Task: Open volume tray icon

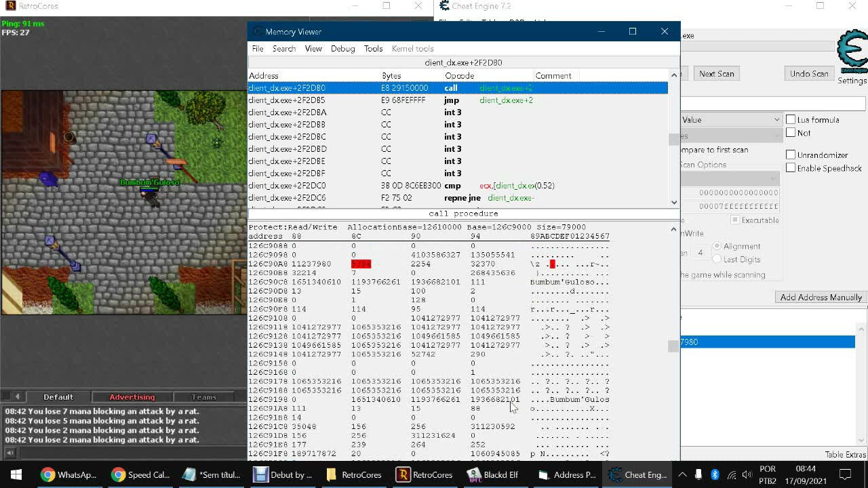Action: (x=747, y=474)
